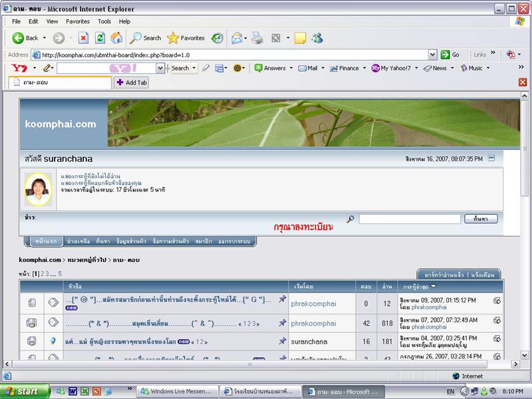Viewport: 532px width, 399px height.
Task: Open the History clock icon
Action: point(217,38)
